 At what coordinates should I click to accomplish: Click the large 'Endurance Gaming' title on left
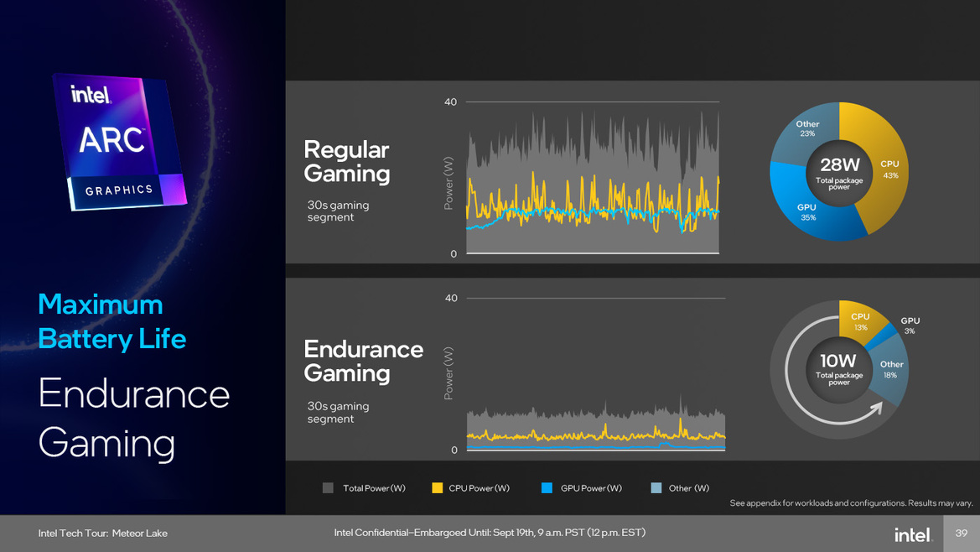(134, 419)
